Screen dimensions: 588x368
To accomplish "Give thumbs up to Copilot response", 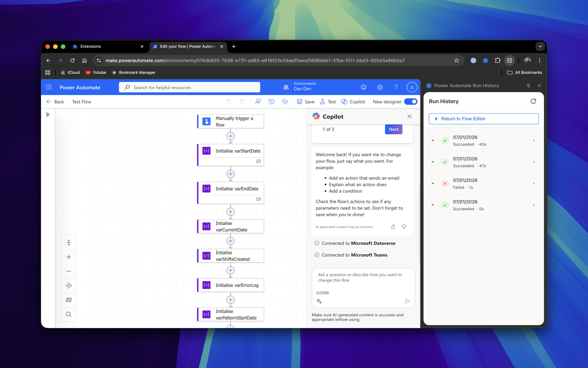I will [x=393, y=227].
